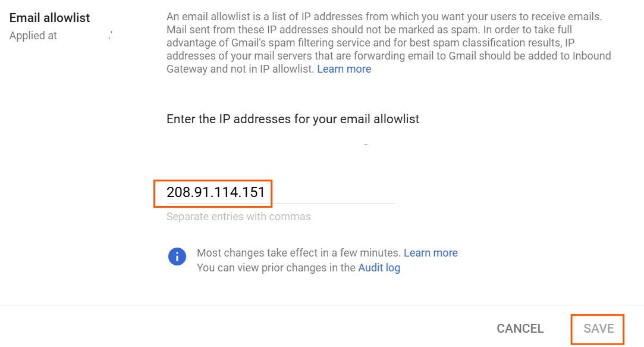
Task: Click the Enter the IP addresses label
Action: pos(293,119)
